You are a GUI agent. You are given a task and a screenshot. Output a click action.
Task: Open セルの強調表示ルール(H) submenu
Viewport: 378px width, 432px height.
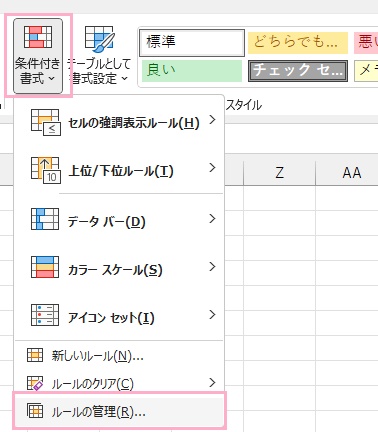pos(119,123)
